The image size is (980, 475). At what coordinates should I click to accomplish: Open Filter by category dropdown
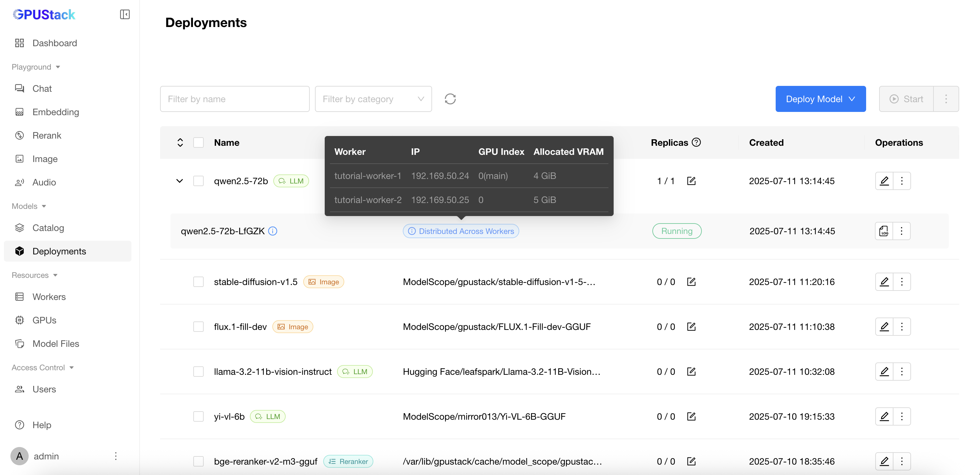(x=373, y=99)
